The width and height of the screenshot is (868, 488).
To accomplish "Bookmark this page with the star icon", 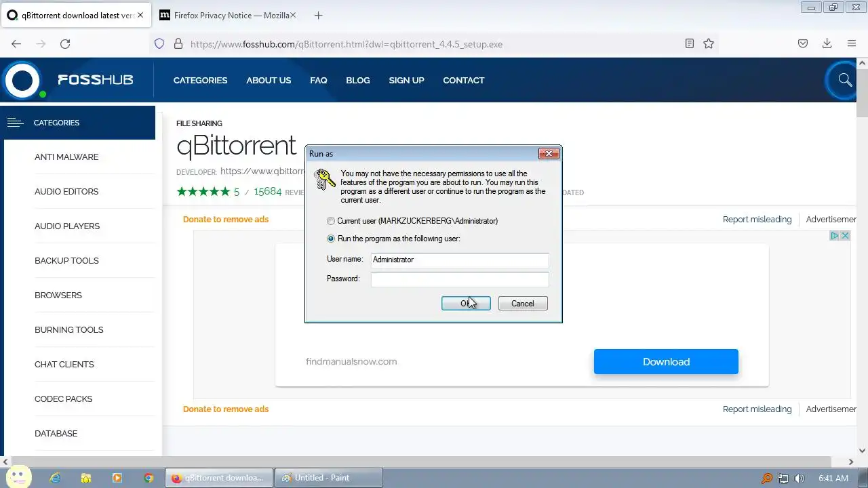I will [x=709, y=43].
